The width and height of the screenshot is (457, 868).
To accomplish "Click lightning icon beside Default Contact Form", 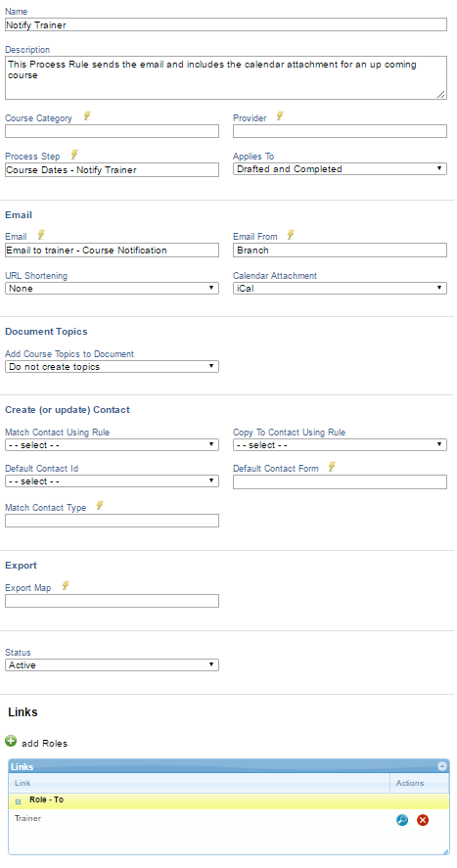I will tap(332, 466).
